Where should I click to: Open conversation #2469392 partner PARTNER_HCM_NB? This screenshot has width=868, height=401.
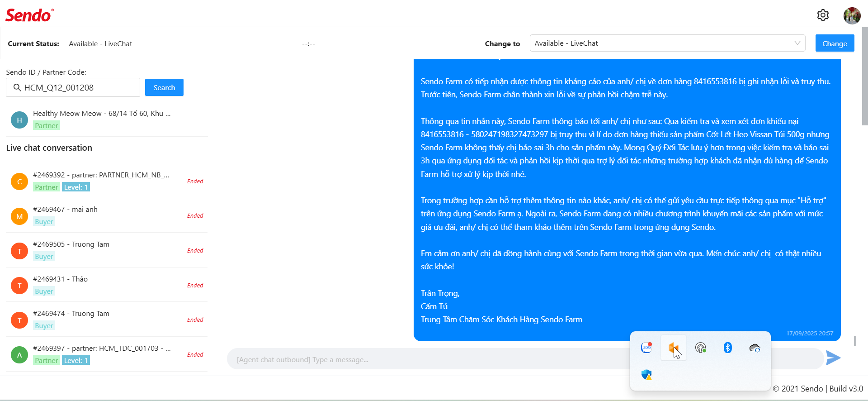click(107, 181)
